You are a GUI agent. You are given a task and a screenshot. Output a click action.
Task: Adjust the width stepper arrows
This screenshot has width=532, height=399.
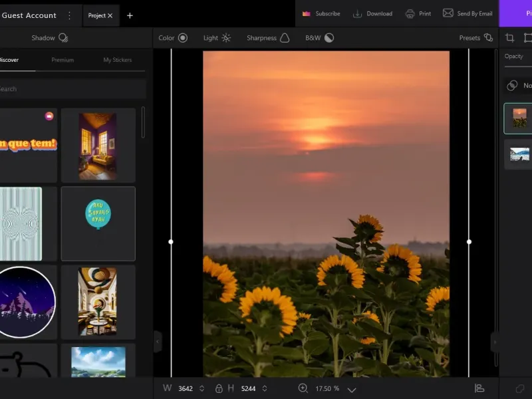pyautogui.click(x=201, y=388)
